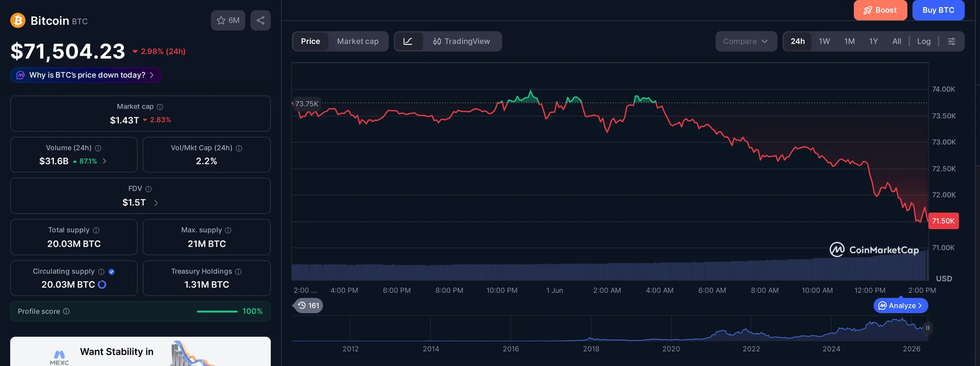Click FDV info icon
Image resolution: width=980 pixels, height=366 pixels.
(149, 189)
